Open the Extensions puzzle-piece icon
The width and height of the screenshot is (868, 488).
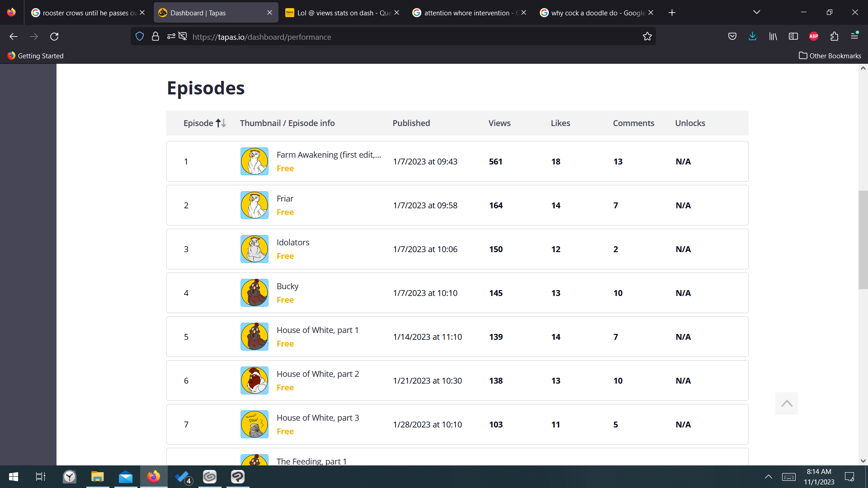834,37
